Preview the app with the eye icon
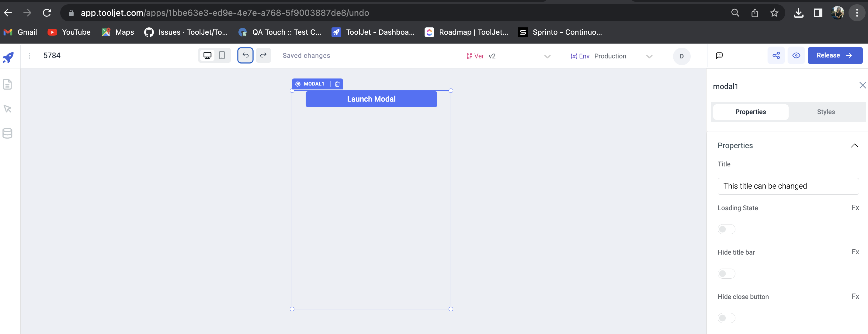Viewport: 868px width, 334px height. pos(796,56)
